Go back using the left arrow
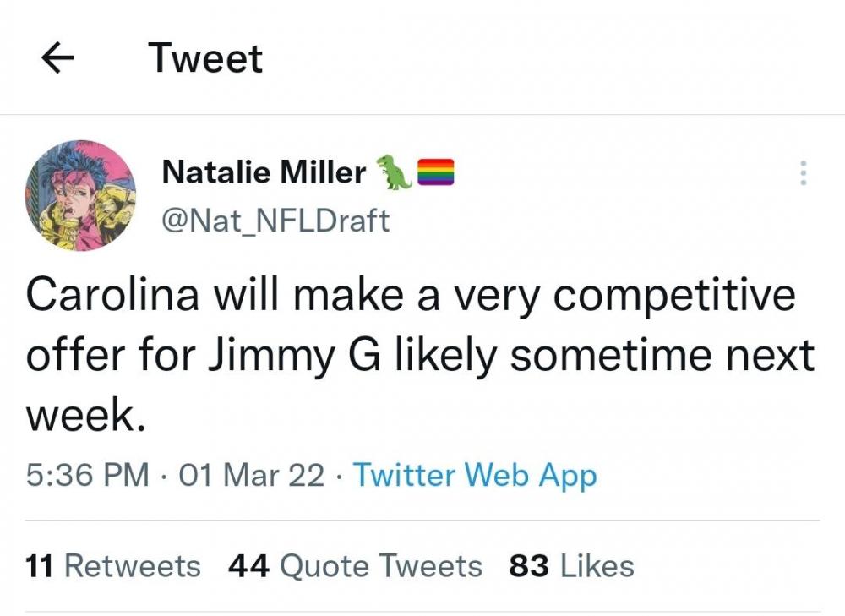 click(x=58, y=58)
